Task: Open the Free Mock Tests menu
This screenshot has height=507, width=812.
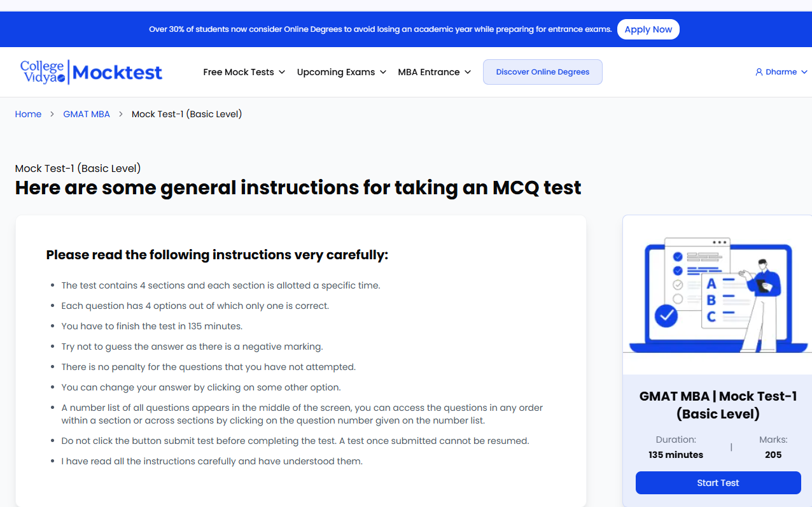Action: click(x=244, y=72)
